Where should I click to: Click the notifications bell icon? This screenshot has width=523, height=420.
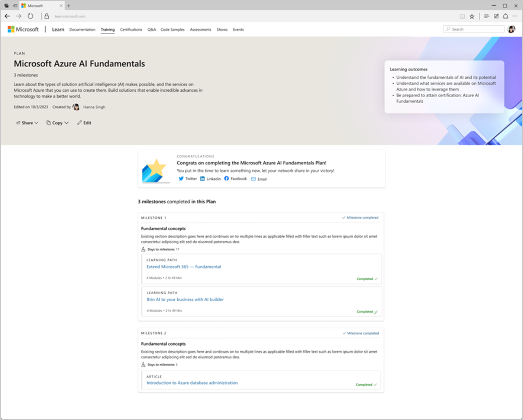506,16
